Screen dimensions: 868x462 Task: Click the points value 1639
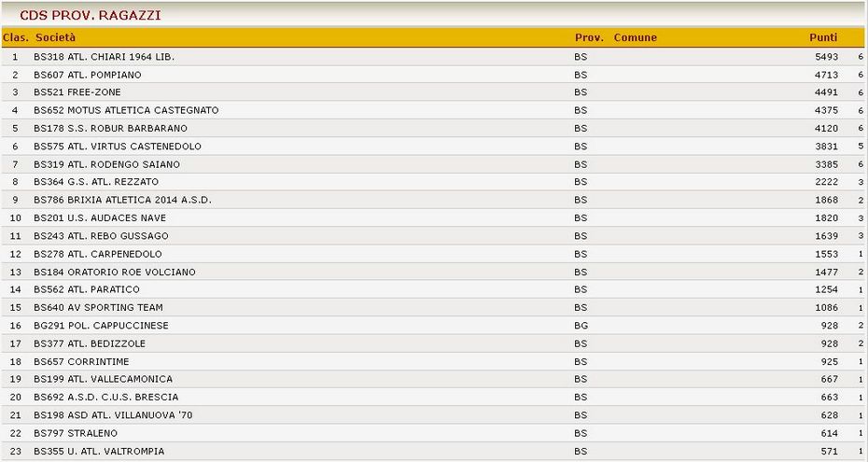pos(827,236)
